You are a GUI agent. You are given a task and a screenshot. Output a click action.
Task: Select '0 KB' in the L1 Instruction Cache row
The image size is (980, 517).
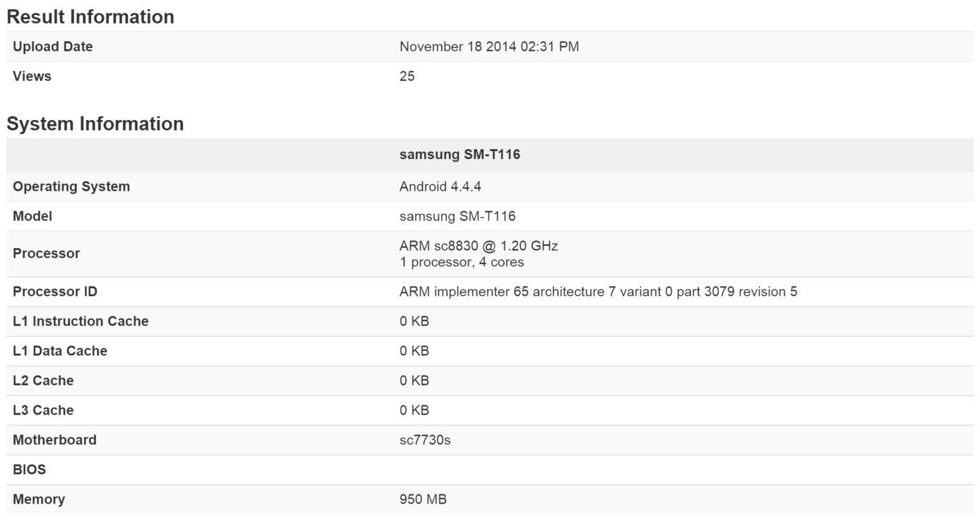click(x=414, y=321)
